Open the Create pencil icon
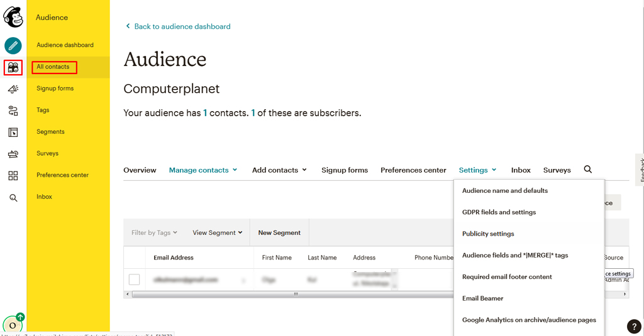This screenshot has height=336, width=644. tap(13, 45)
